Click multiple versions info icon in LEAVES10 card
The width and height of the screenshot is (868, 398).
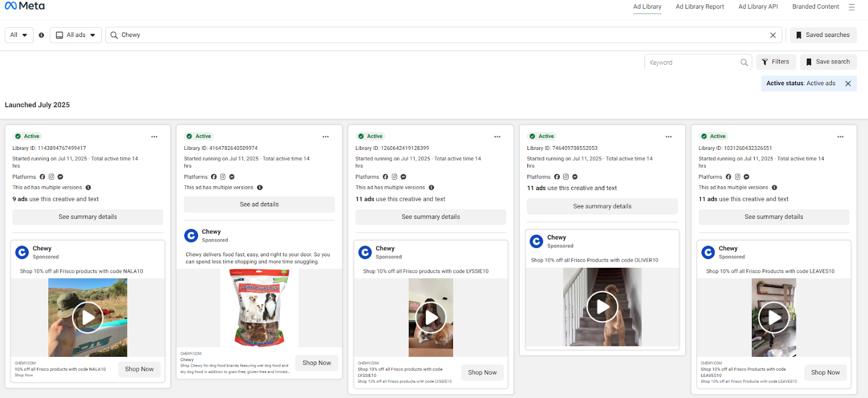[x=775, y=188]
